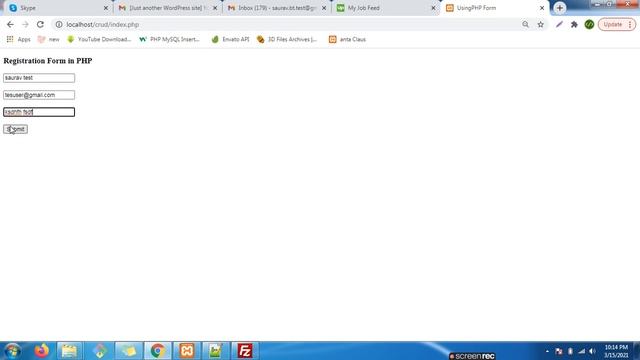
Task: Open the zoom magnifier icon in address bar
Action: click(x=525, y=24)
